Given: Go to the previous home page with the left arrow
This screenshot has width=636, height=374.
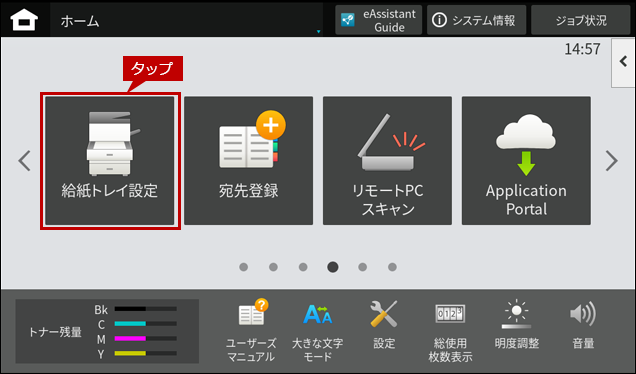Looking at the screenshot, I should (x=24, y=161).
